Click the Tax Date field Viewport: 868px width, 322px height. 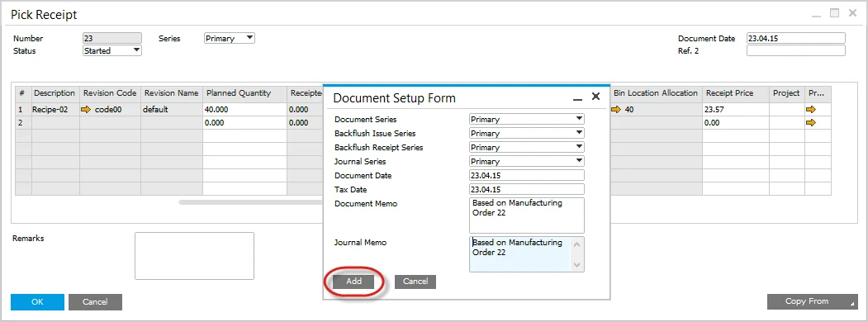(526, 190)
